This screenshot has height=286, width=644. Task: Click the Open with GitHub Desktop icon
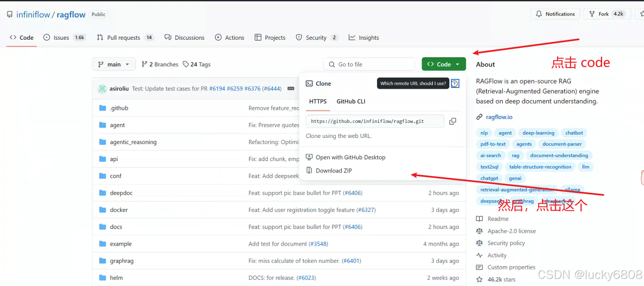309,157
